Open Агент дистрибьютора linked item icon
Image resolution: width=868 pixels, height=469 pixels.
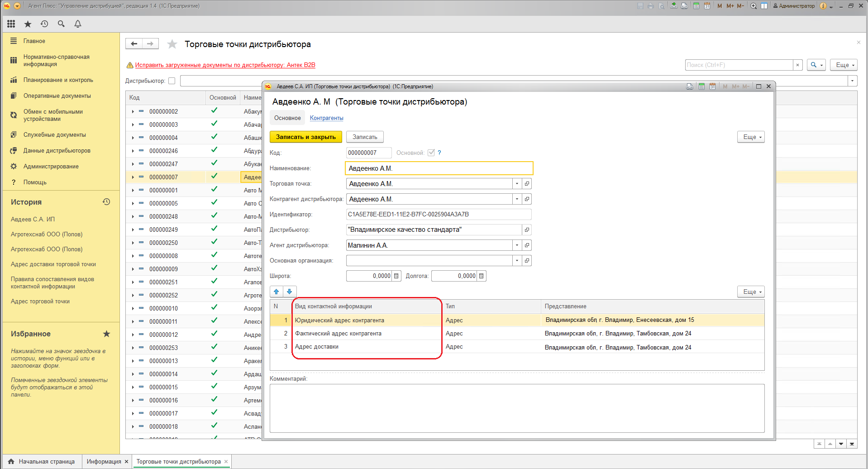pyautogui.click(x=527, y=245)
